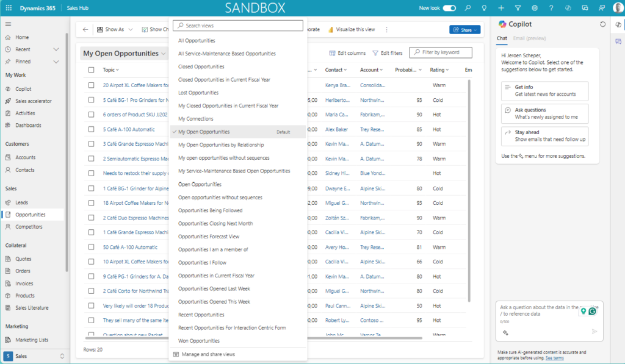Click the Edit columns button
The image size is (625, 364).
tap(347, 53)
